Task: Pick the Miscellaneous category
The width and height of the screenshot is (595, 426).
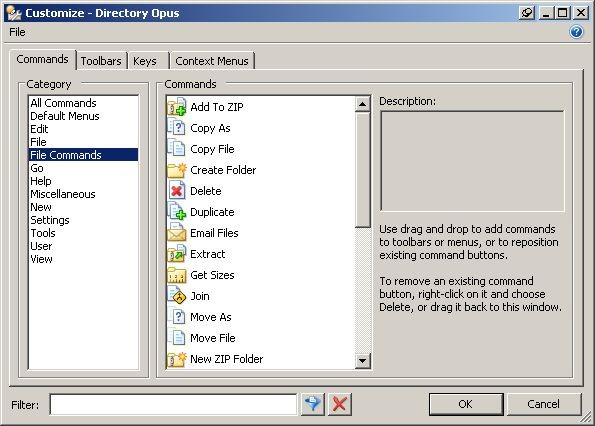Action: point(63,194)
